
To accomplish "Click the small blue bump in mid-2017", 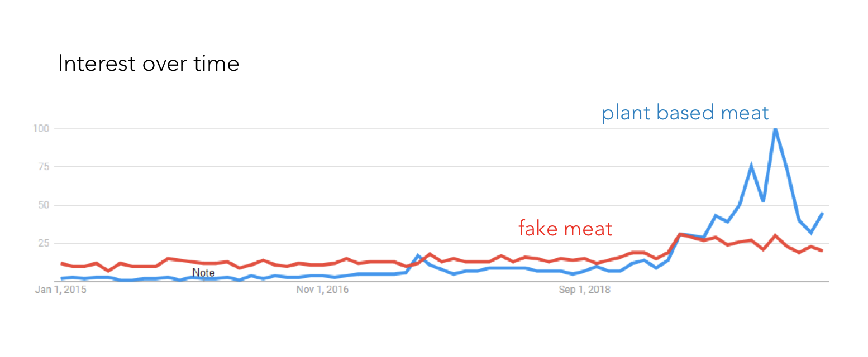I will (x=418, y=255).
